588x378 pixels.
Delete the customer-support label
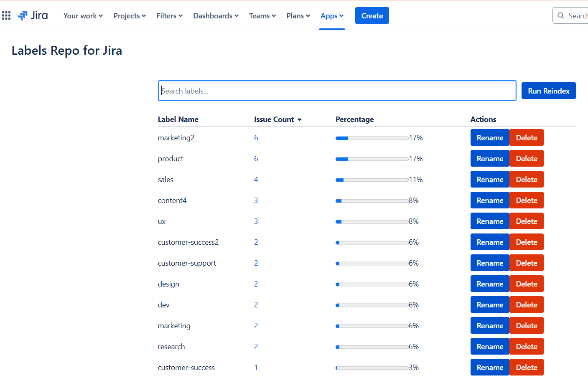[x=527, y=263]
